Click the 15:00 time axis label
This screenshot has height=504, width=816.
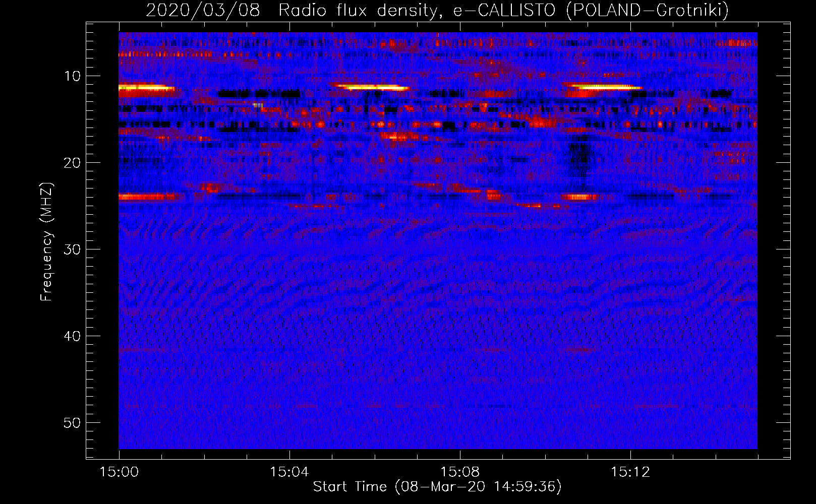(x=119, y=472)
